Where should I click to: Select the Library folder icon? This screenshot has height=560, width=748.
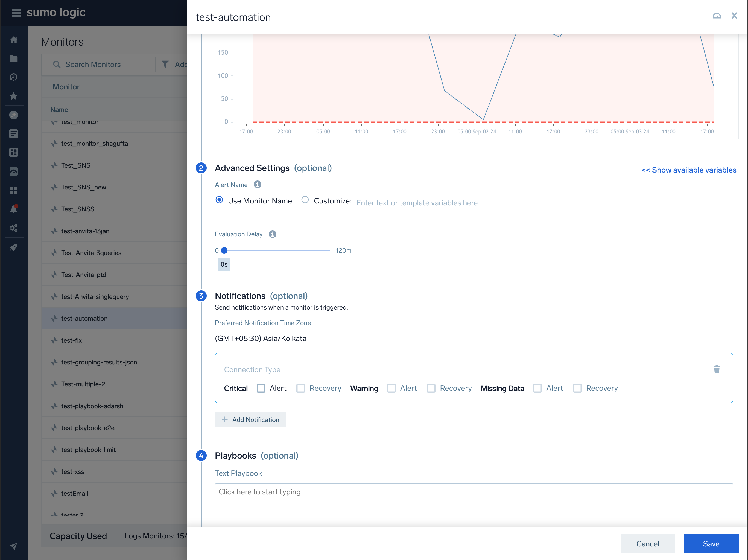[13, 58]
